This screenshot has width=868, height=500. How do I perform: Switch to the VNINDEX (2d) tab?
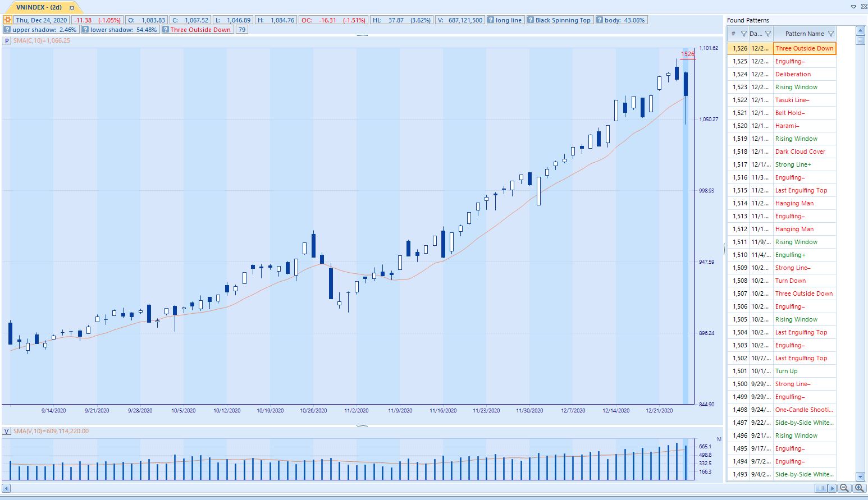pos(39,7)
